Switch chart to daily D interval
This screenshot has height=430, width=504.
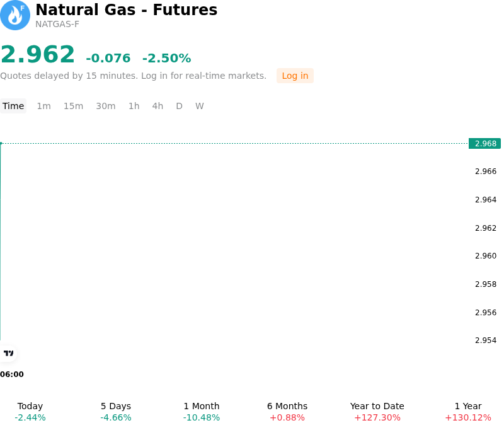point(180,106)
